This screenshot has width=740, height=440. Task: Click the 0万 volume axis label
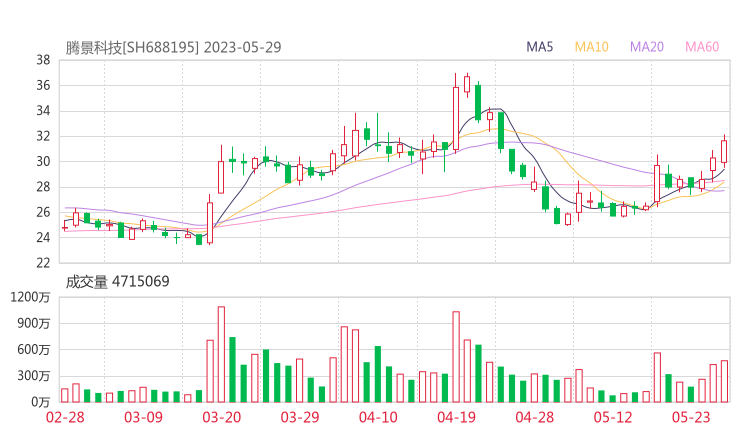(x=41, y=402)
